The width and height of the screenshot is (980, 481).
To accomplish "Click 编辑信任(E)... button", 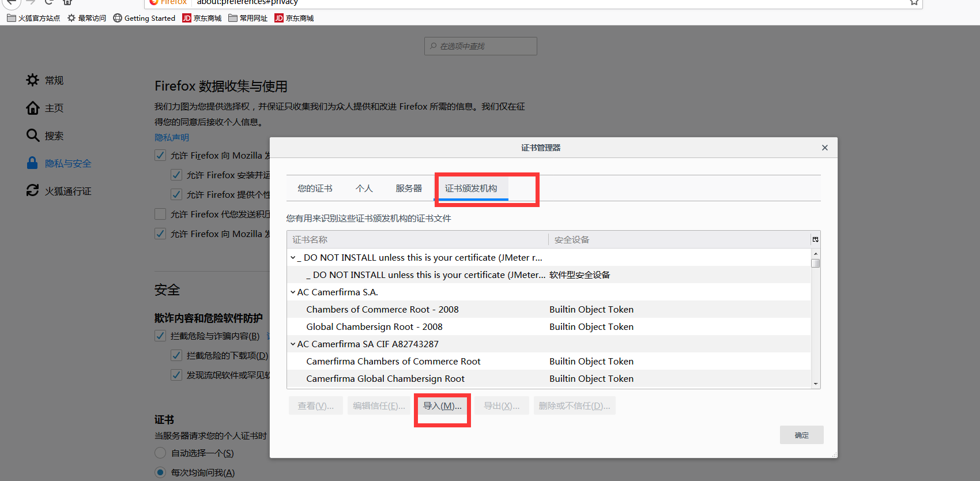I will click(379, 406).
